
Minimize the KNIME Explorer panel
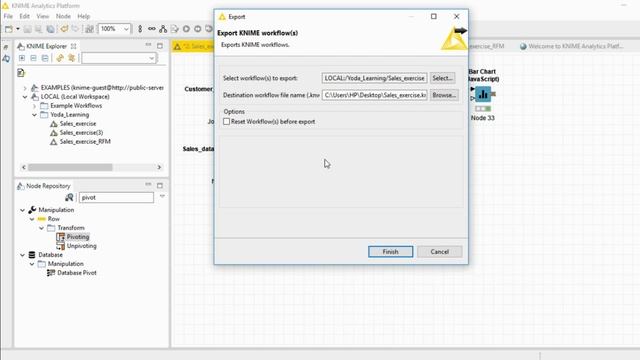click(148, 45)
